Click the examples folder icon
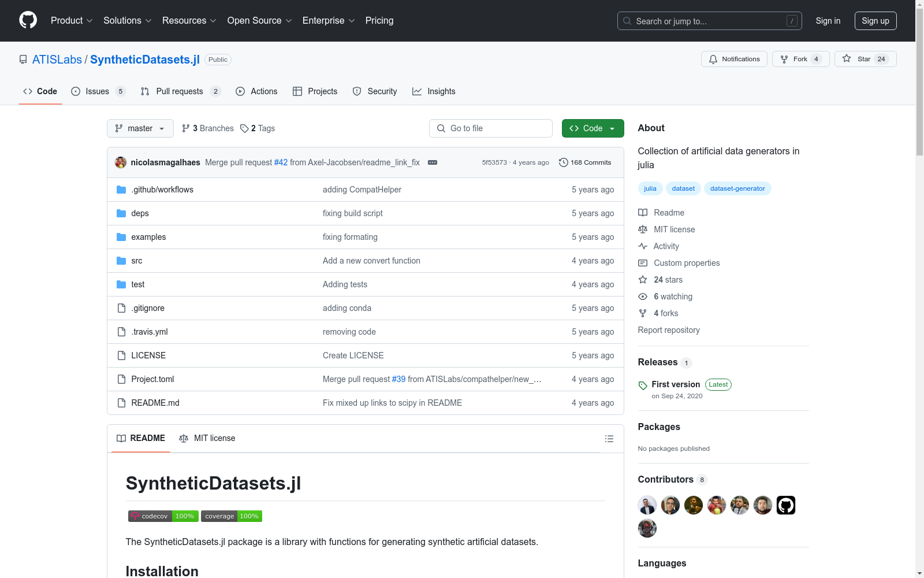 121,237
